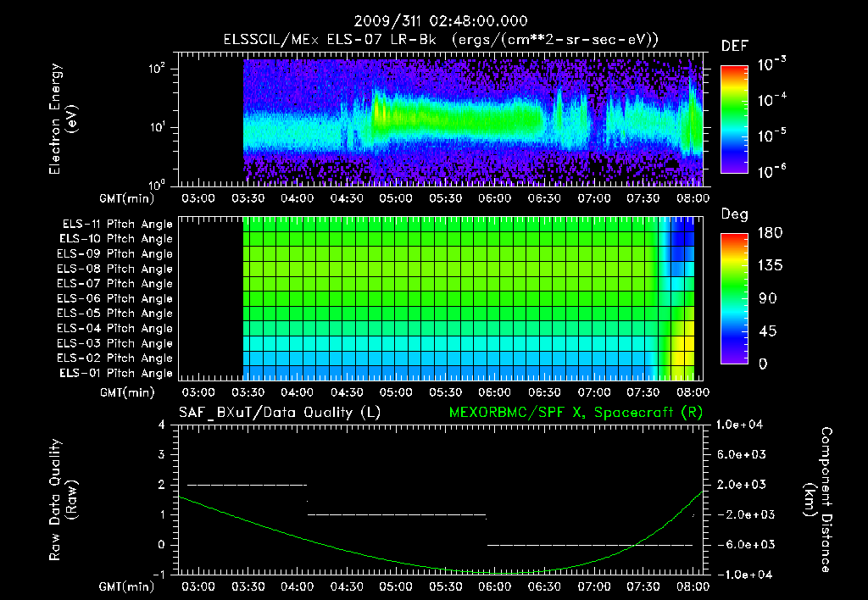Click the Component Distance (km) axis label
The image size is (868, 600).
tap(818, 500)
